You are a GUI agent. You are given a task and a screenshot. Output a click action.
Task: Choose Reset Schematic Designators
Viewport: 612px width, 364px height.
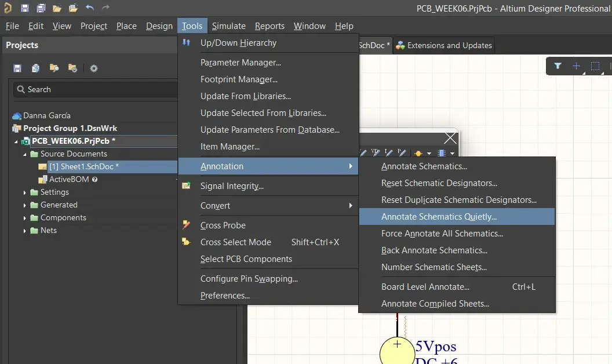(x=457, y=183)
